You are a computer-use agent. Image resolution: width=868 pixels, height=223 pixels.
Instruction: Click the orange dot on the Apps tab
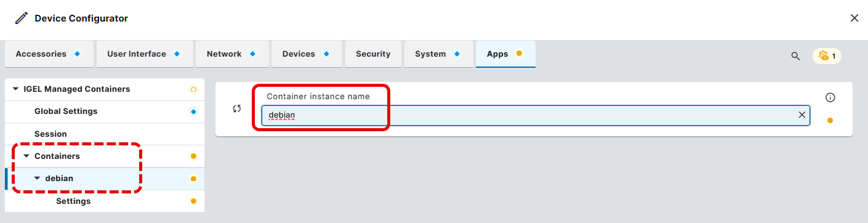pos(519,54)
